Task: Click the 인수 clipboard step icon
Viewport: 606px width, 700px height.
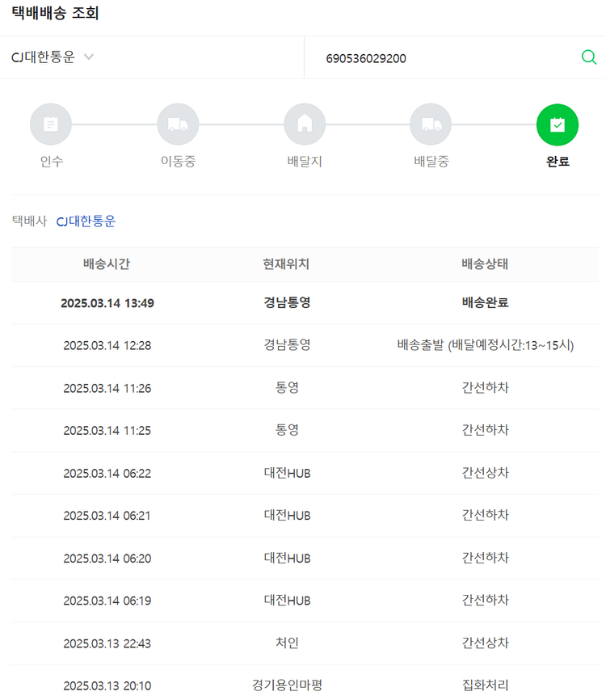Action: click(51, 124)
